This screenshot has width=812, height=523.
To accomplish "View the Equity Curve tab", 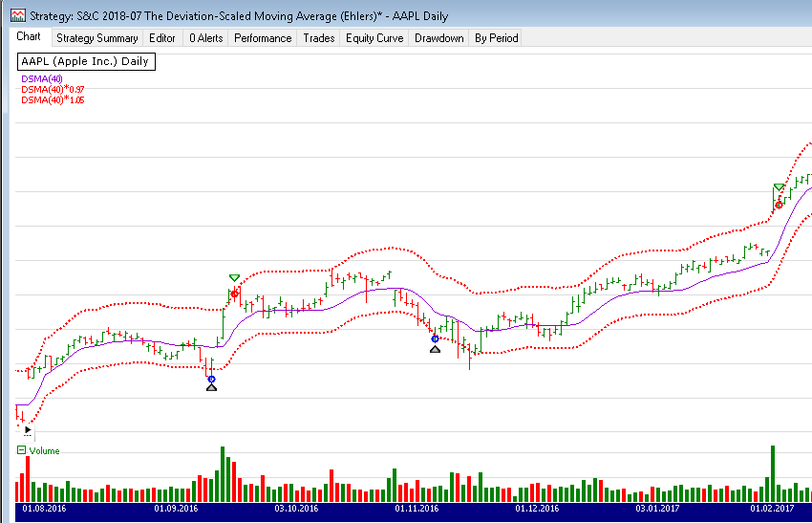I will (x=374, y=38).
